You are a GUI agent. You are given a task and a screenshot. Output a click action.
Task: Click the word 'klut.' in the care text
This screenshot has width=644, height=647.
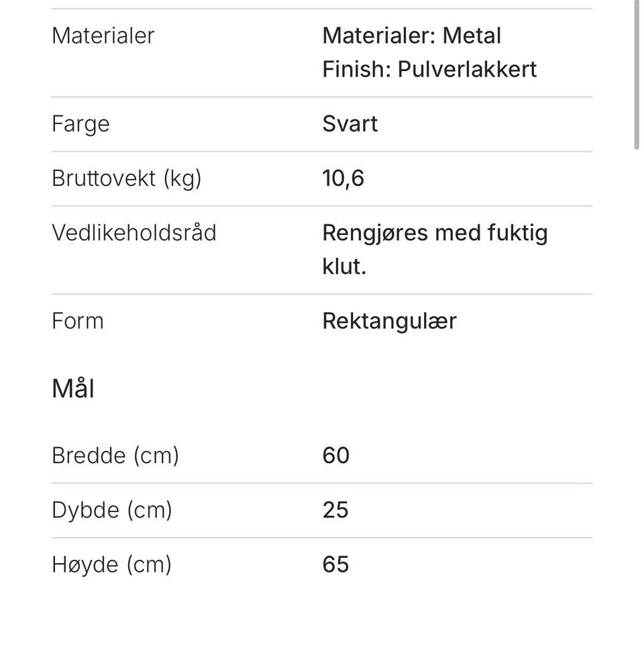point(345,266)
